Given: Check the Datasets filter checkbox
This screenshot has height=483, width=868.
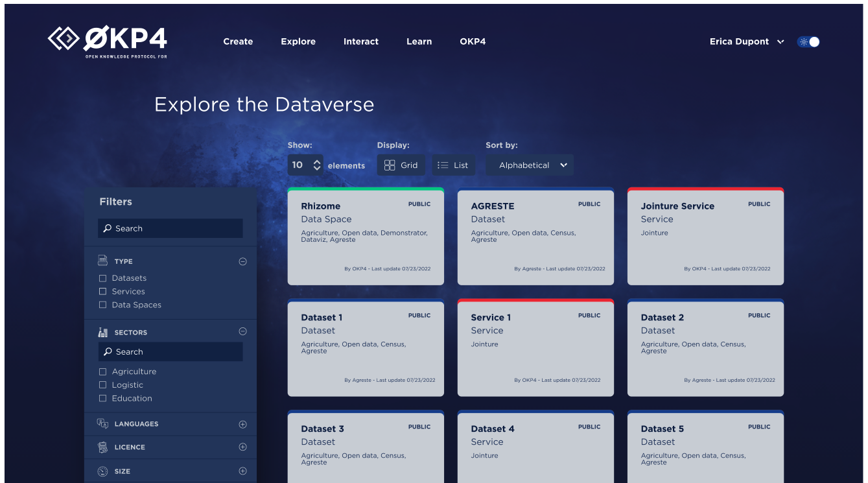Looking at the screenshot, I should (x=102, y=277).
